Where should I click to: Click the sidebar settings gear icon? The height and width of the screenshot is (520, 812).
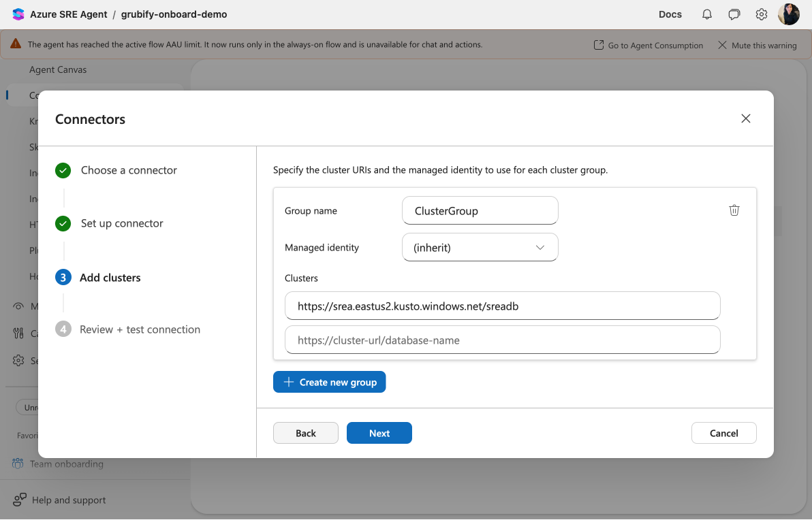coord(18,360)
